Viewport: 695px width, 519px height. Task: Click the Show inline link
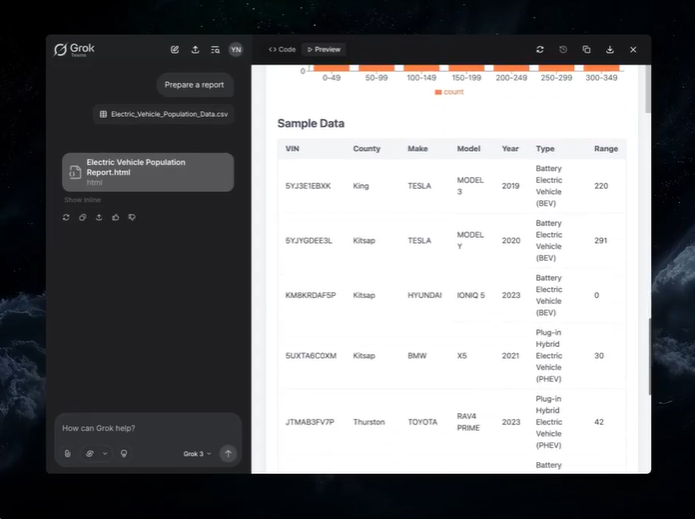(82, 200)
